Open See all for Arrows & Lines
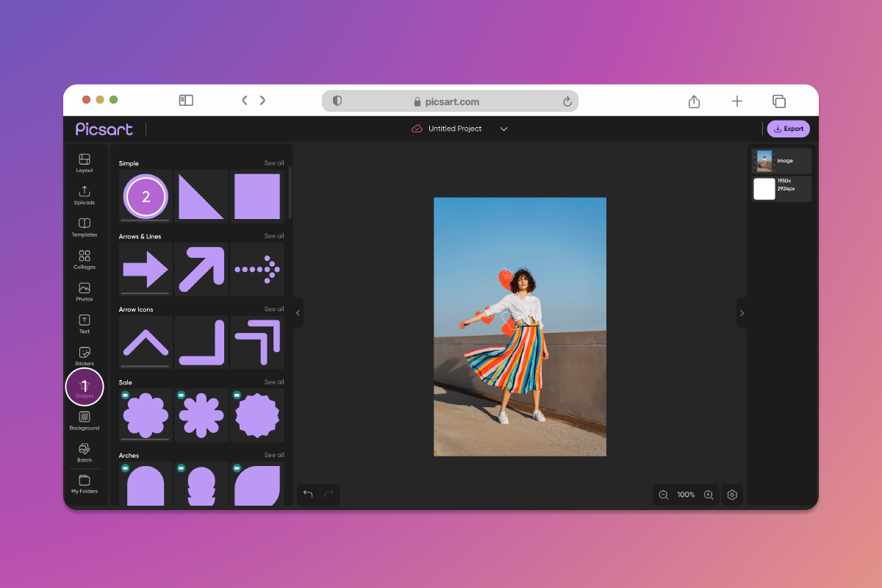Image resolution: width=882 pixels, height=588 pixels. pyautogui.click(x=274, y=236)
